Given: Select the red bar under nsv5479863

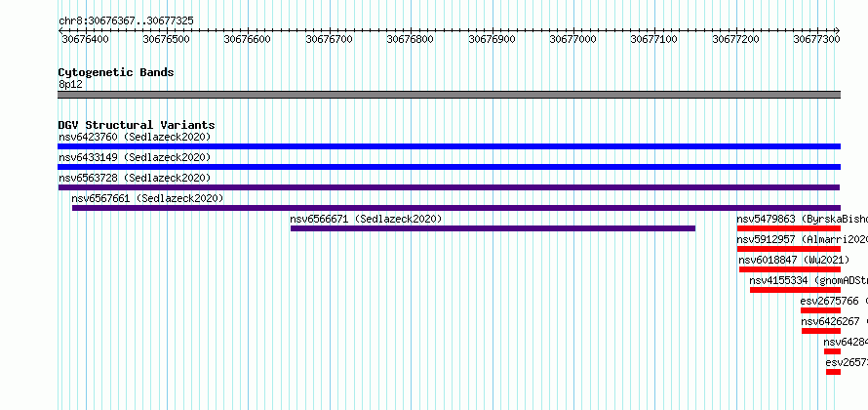Looking at the screenshot, I should (789, 228).
